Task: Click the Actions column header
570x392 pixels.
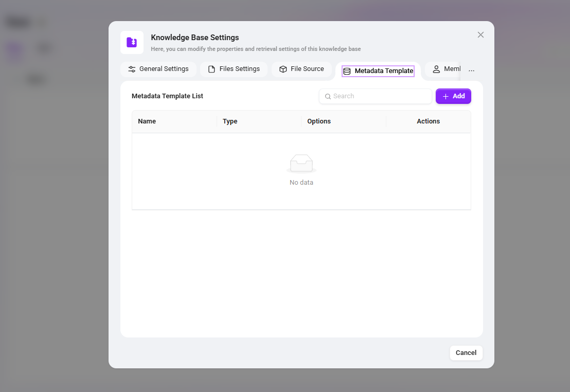Action: [428, 121]
